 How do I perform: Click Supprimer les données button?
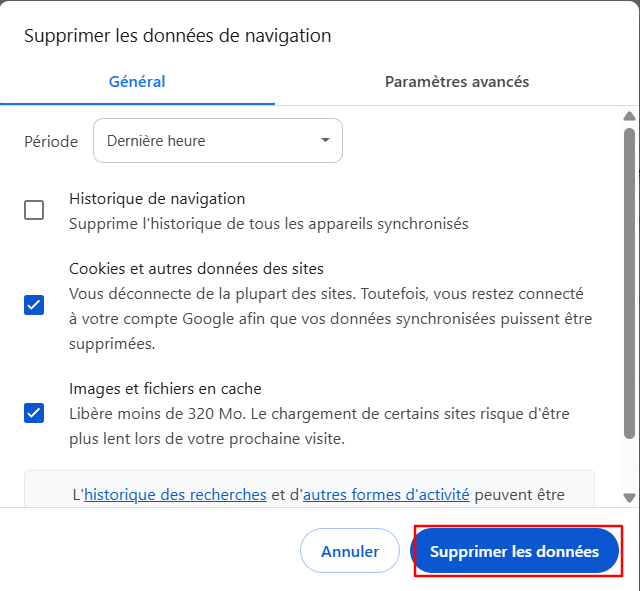514,551
